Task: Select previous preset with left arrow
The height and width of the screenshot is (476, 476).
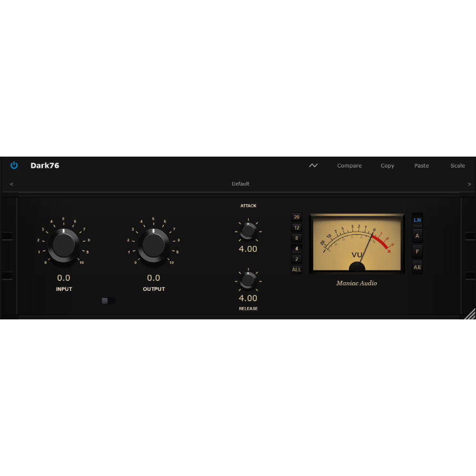Action: click(11, 184)
